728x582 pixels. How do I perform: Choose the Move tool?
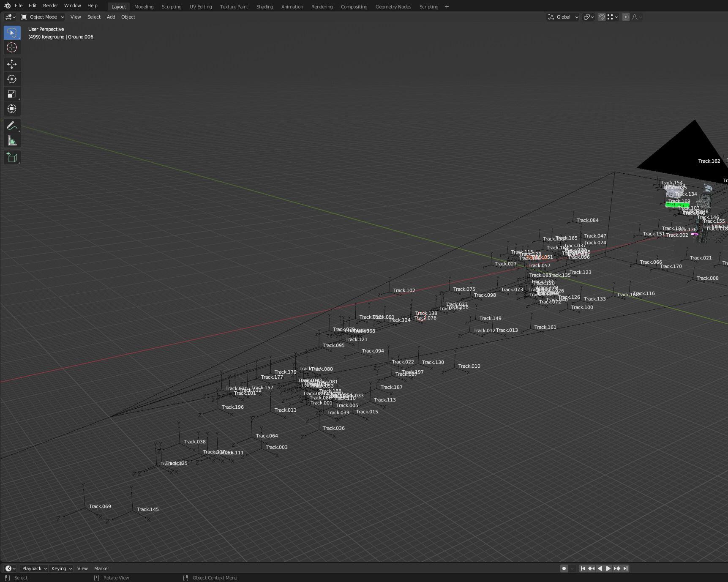12,64
